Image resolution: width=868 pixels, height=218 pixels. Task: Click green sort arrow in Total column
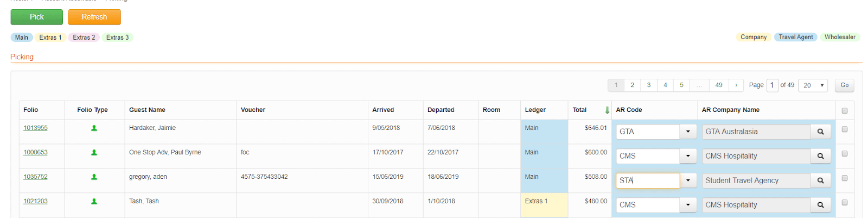pyautogui.click(x=607, y=110)
